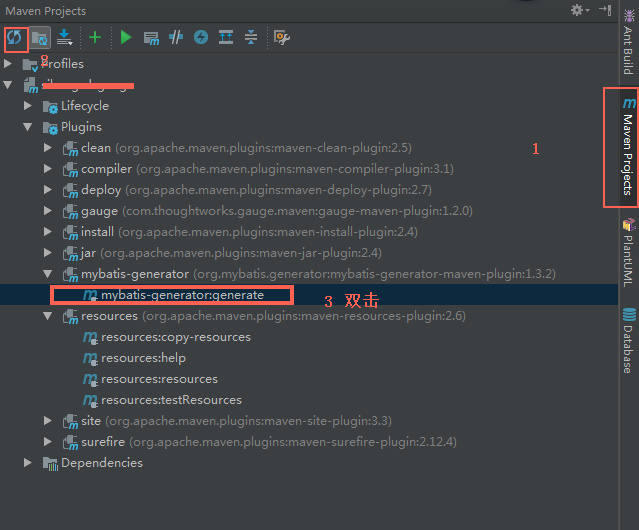
Task: Run Maven build with green play icon
Action: coord(126,37)
